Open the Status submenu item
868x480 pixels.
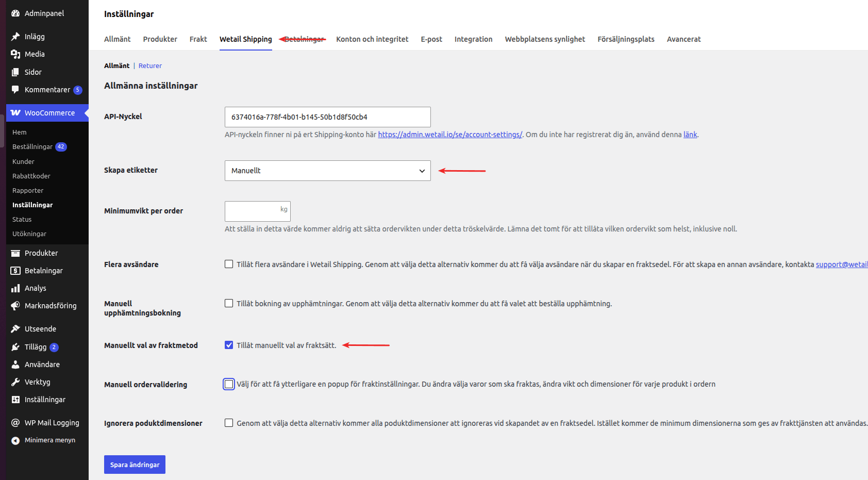click(x=22, y=219)
